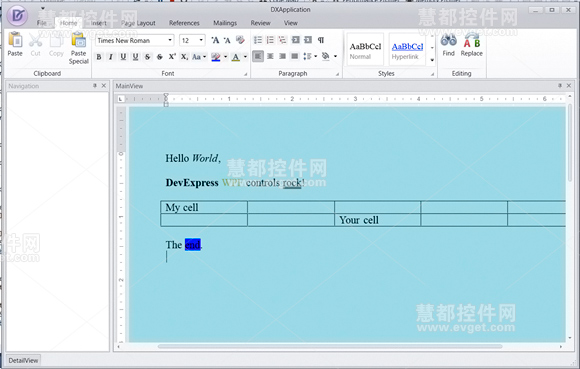
Task: Toggle Bold formatting
Action: tap(99, 57)
